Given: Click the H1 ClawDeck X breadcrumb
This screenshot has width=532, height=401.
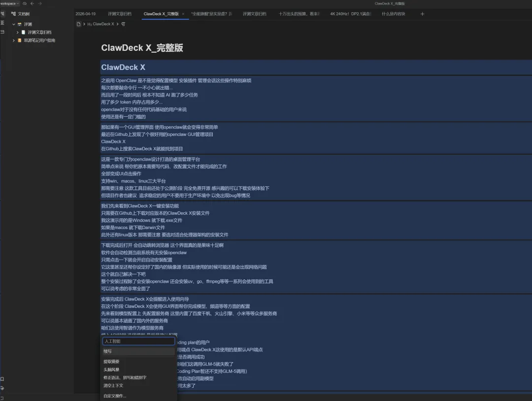Looking at the screenshot, I should point(101,24).
